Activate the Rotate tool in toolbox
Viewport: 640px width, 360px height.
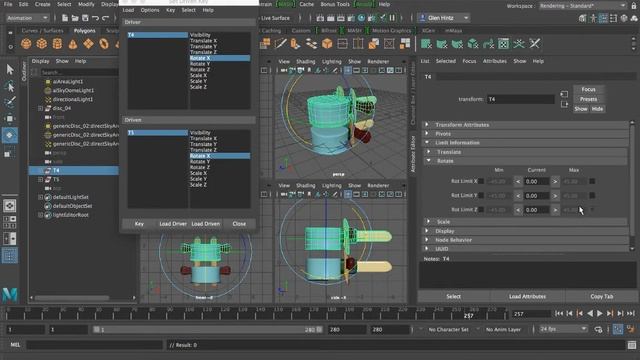[x=10, y=136]
